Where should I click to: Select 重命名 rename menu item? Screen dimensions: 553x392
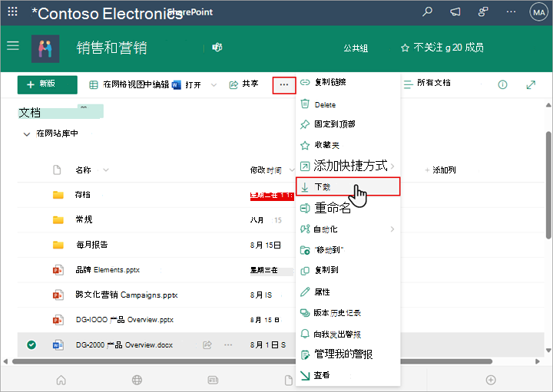(348, 208)
